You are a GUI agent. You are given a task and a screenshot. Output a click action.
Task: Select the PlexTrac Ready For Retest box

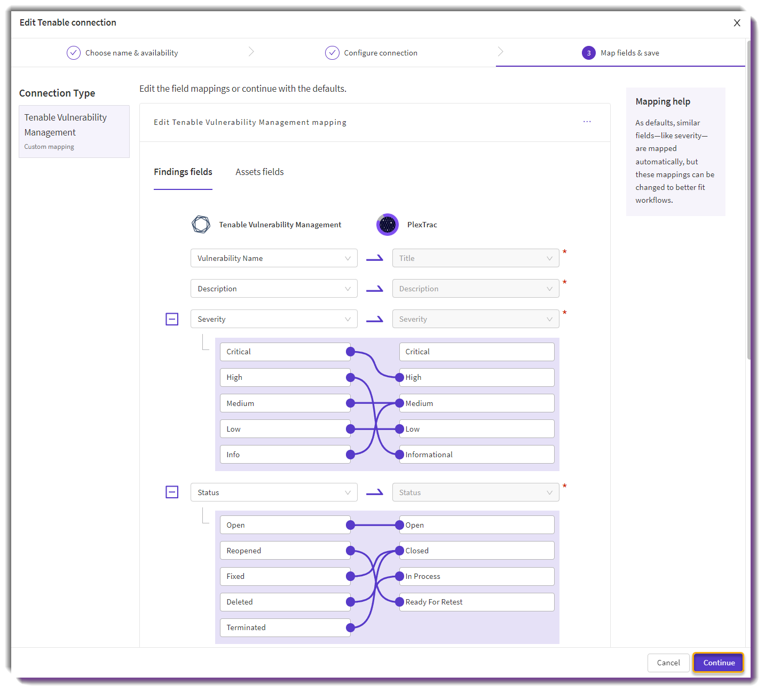[477, 602]
